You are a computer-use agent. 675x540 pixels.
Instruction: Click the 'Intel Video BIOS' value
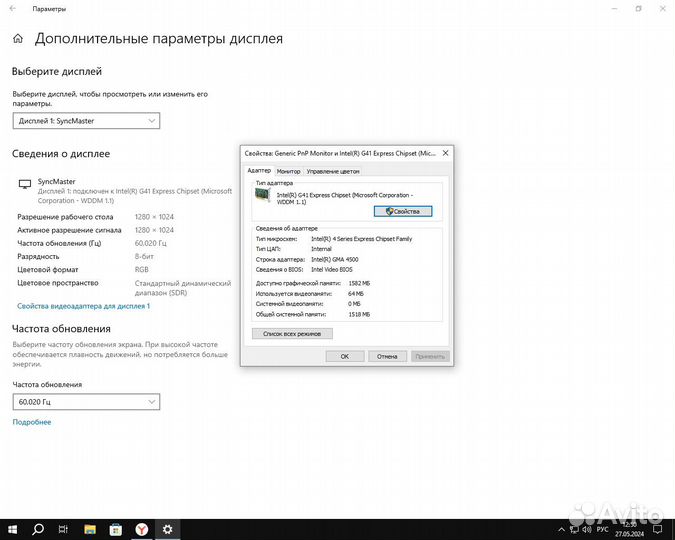click(331, 270)
